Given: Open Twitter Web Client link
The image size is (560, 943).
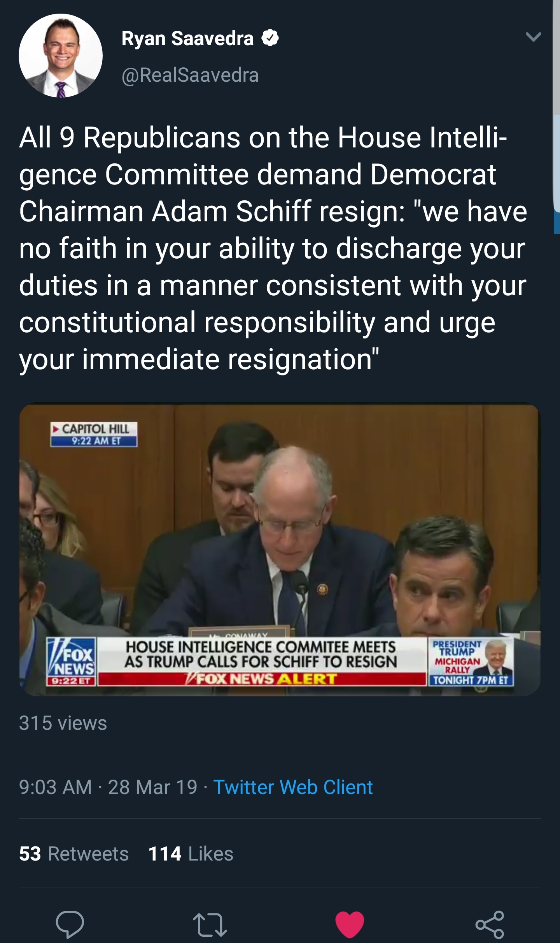Looking at the screenshot, I should click(293, 787).
